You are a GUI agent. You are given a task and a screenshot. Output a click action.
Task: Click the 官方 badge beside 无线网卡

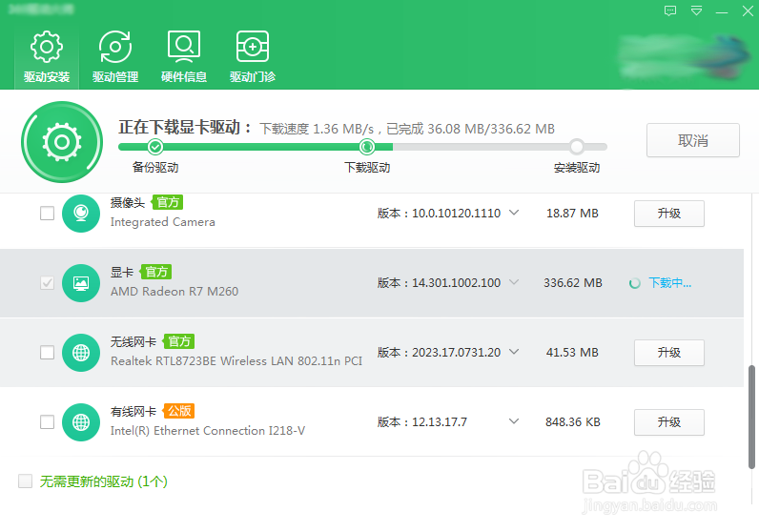click(x=178, y=341)
